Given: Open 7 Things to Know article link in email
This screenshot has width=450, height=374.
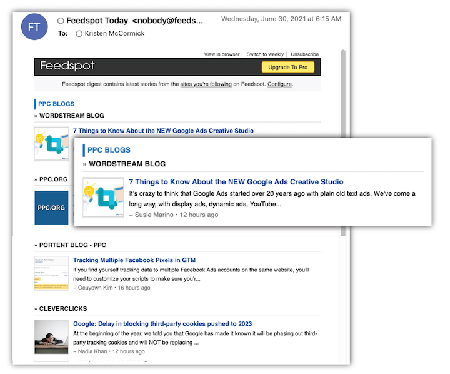Looking at the screenshot, I should tap(163, 131).
